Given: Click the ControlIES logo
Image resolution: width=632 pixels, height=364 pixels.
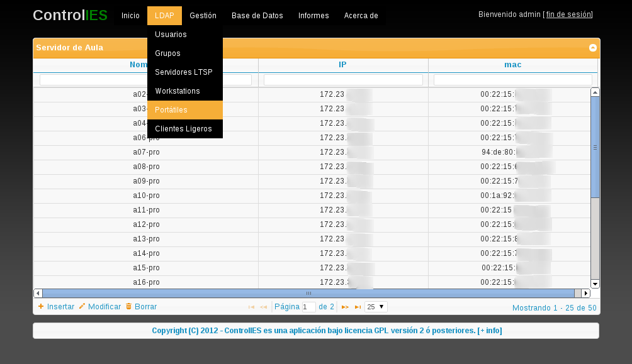Looking at the screenshot, I should coord(70,15).
